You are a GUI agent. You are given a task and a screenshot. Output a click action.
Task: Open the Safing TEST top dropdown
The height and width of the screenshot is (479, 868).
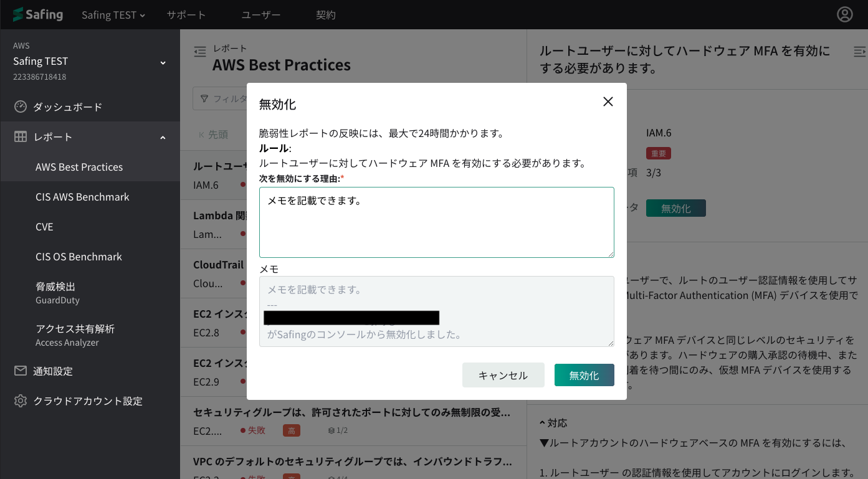pos(113,15)
